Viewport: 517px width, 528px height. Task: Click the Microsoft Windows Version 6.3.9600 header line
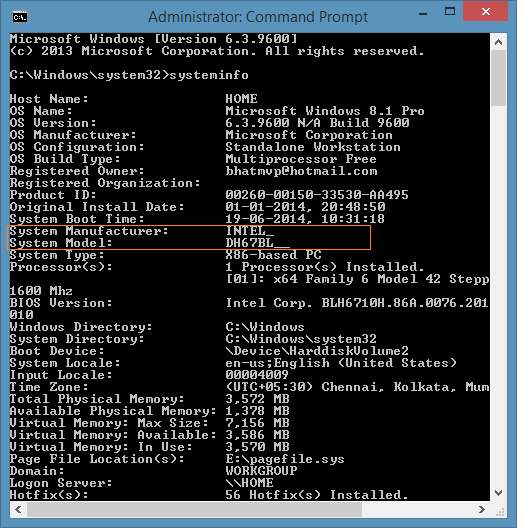pyautogui.click(x=154, y=39)
